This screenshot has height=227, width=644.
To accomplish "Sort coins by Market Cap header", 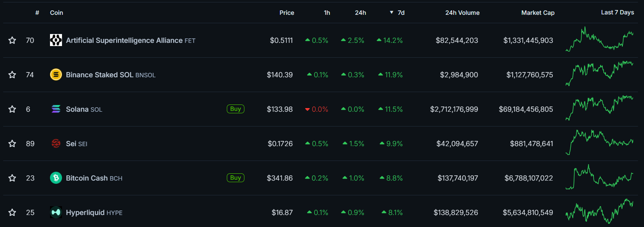I will pos(538,13).
